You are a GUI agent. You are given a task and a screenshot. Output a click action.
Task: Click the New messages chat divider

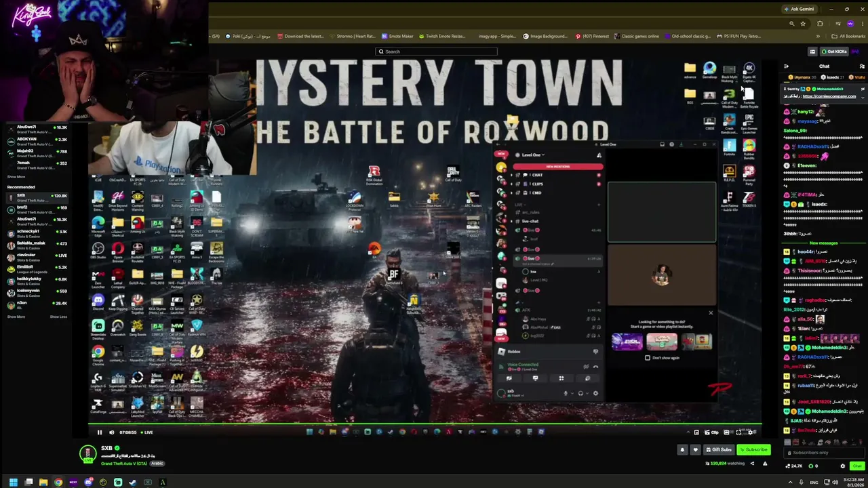coord(824,243)
